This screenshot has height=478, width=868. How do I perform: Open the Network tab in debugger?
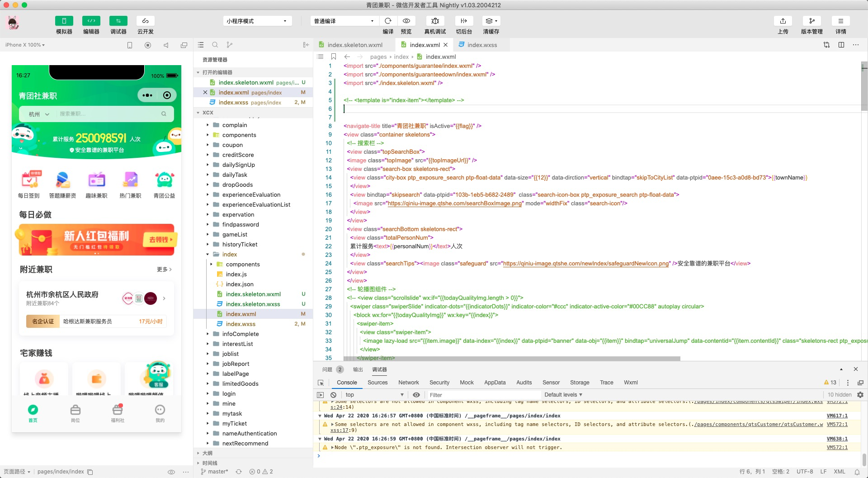[x=408, y=383]
